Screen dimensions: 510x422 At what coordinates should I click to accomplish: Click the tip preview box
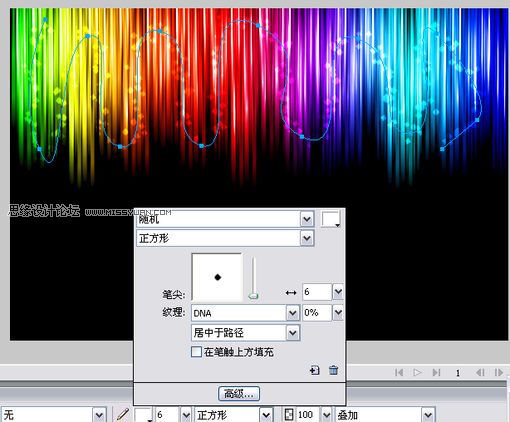pyautogui.click(x=217, y=277)
